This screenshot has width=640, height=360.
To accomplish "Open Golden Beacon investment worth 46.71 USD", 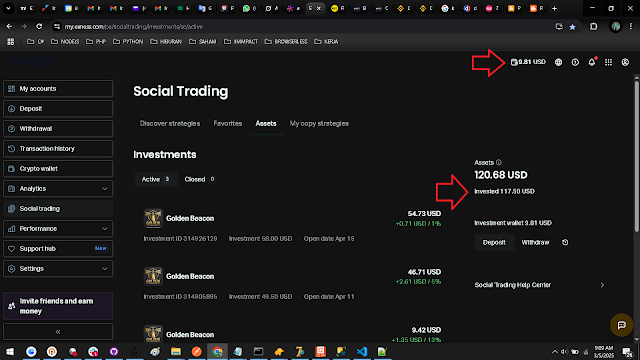I will click(292, 284).
